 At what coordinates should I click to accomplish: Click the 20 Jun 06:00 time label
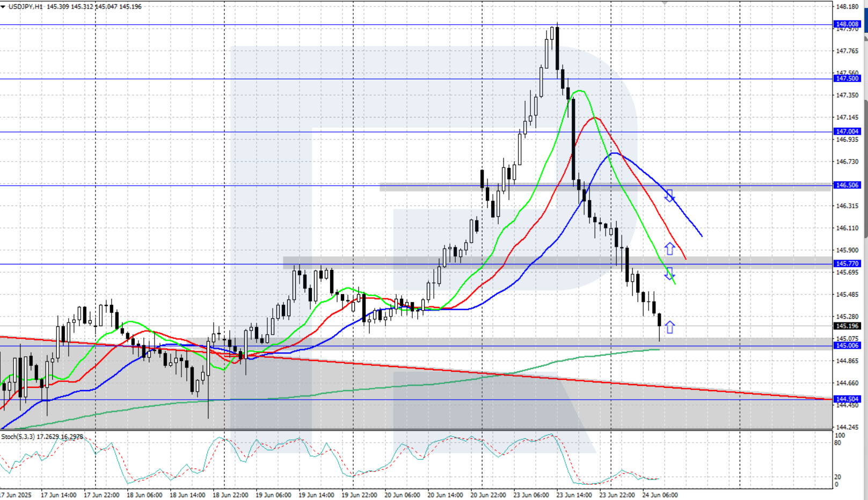point(402,495)
